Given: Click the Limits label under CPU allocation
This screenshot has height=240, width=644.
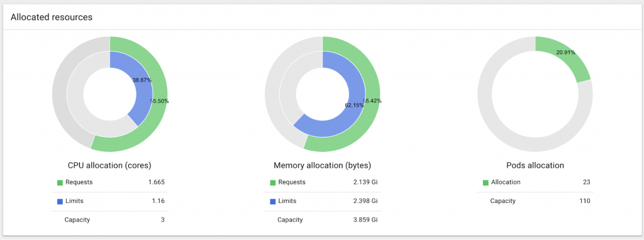Looking at the screenshot, I should pyautogui.click(x=74, y=201).
